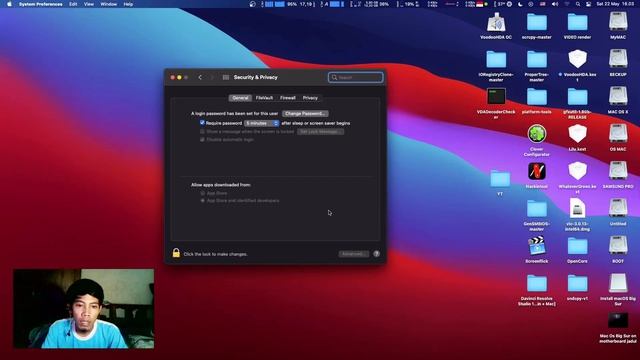Open the BECKUP drive icon
Viewport: 640px width, 360px height.
(618, 59)
